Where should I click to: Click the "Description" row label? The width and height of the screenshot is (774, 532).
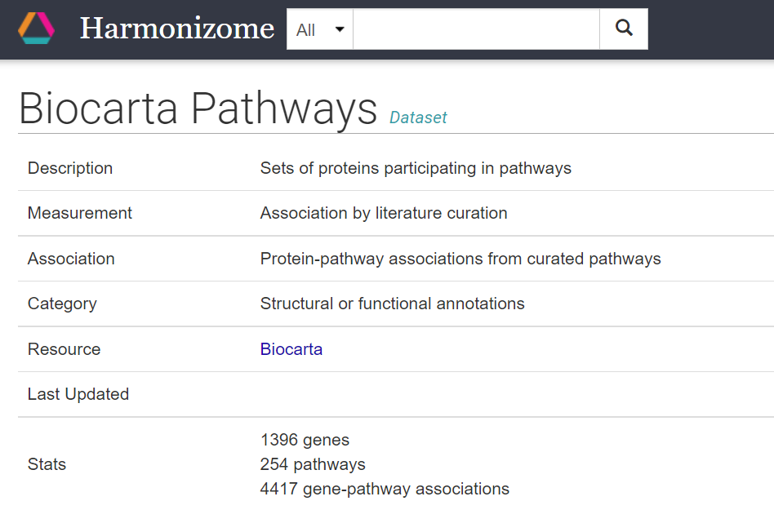click(x=70, y=168)
